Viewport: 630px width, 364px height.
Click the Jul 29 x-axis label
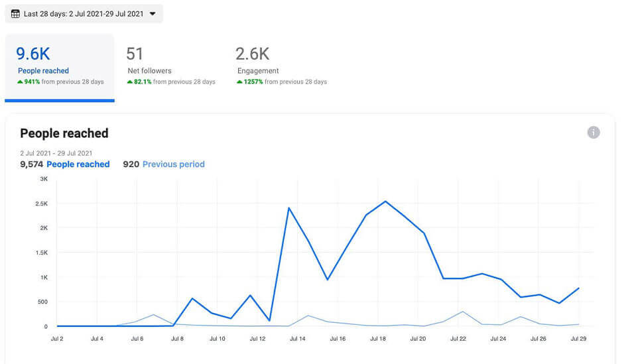(578, 339)
